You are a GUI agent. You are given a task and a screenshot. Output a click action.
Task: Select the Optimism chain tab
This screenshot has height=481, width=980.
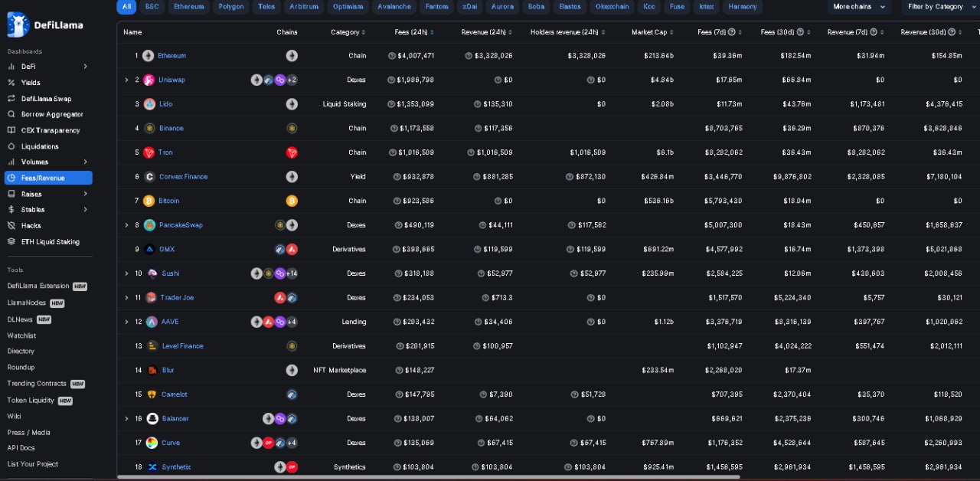348,7
